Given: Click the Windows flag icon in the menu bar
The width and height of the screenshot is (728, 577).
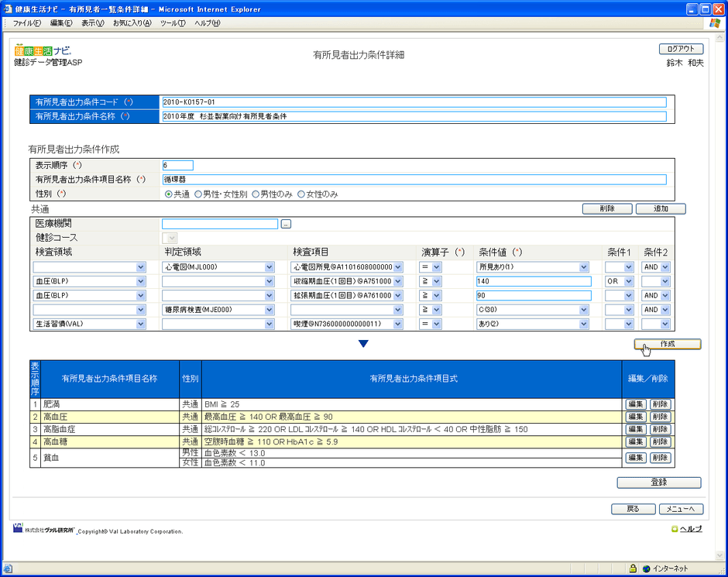Looking at the screenshot, I should coord(713,23).
